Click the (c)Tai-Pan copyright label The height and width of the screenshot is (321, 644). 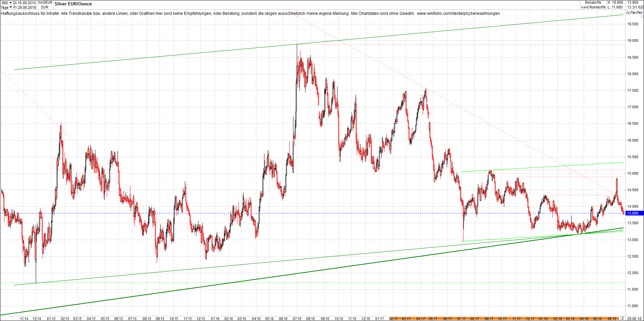pos(634,12)
